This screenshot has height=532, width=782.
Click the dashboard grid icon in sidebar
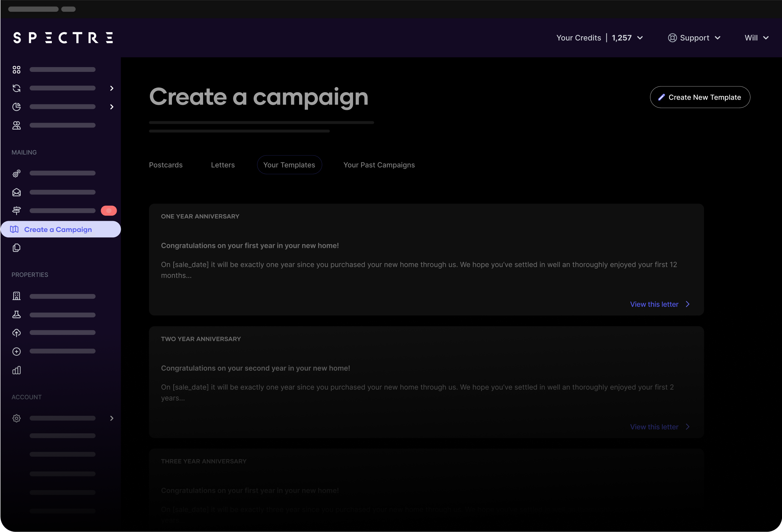point(16,70)
